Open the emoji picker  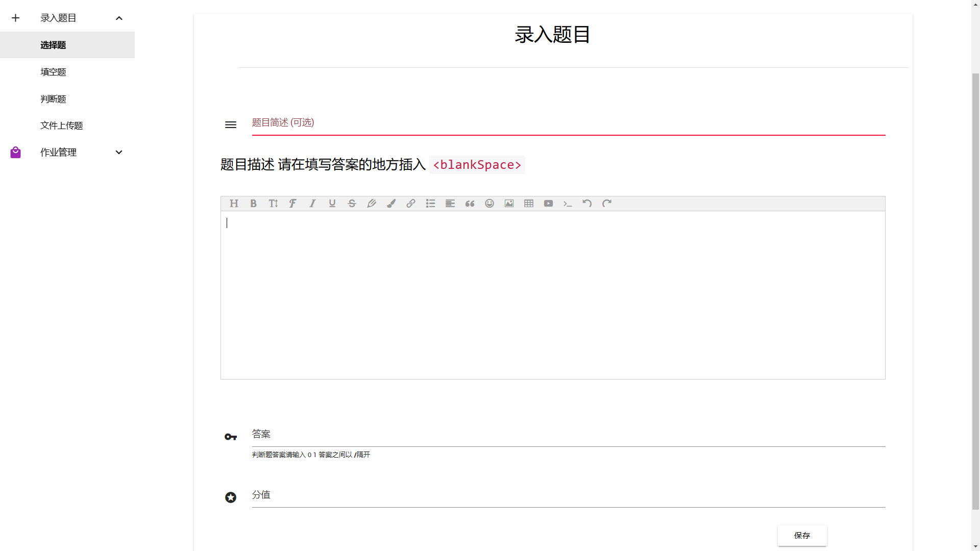coord(489,204)
